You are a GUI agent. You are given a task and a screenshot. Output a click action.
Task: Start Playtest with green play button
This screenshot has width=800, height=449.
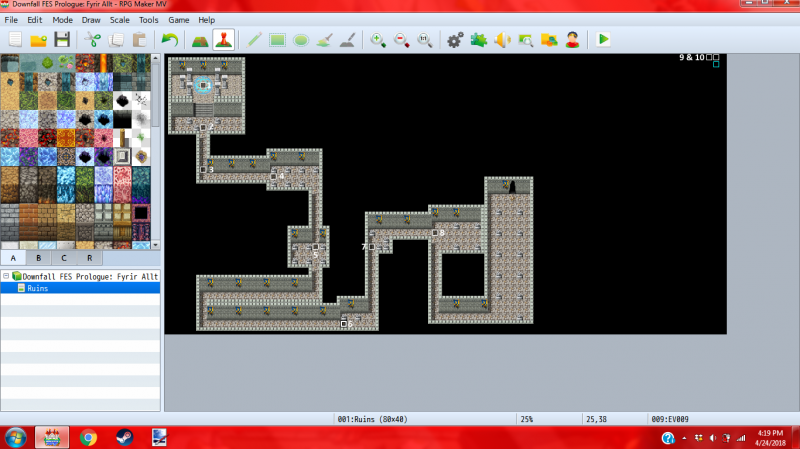click(x=603, y=39)
